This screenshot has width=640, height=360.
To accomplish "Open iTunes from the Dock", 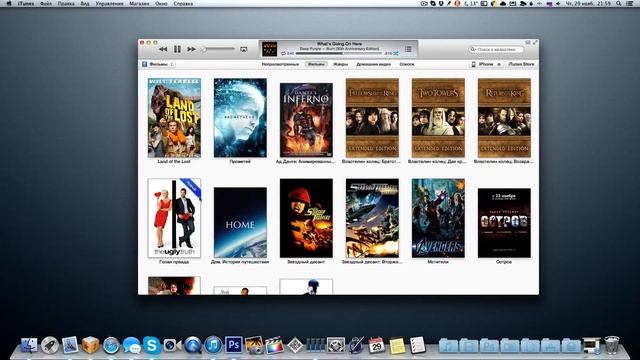I will coord(213,345).
